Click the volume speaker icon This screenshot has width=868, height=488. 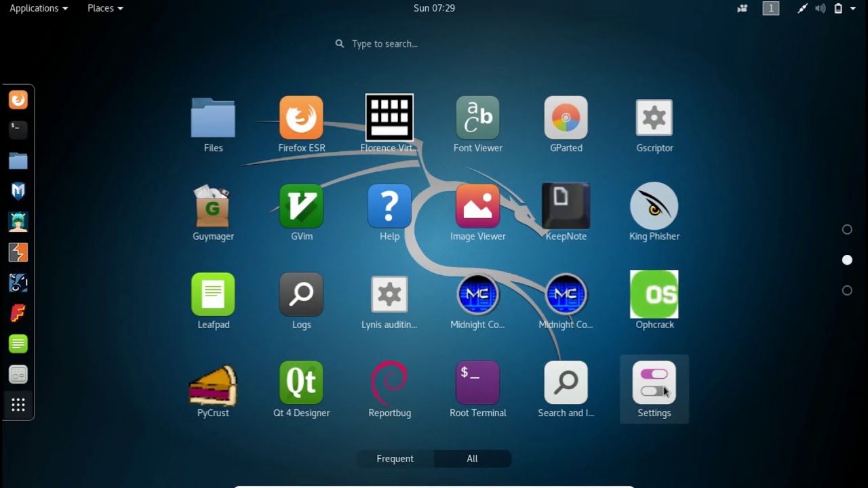click(x=821, y=8)
